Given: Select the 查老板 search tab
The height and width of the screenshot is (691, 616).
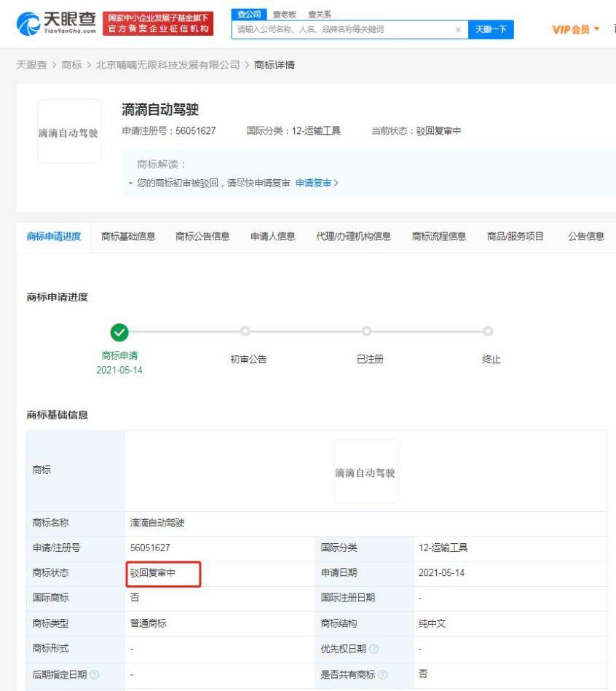Looking at the screenshot, I should click(x=284, y=15).
